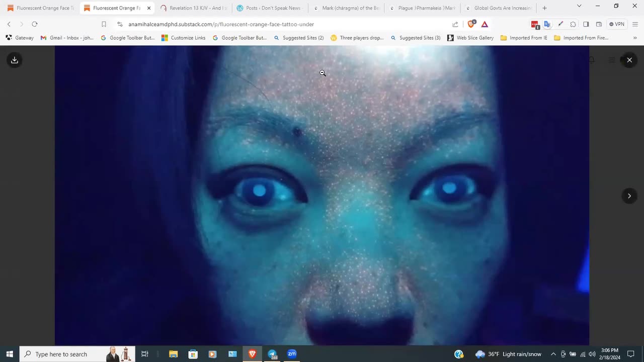Open the media player taskbar icon
The height and width of the screenshot is (362, 644).
212,354
